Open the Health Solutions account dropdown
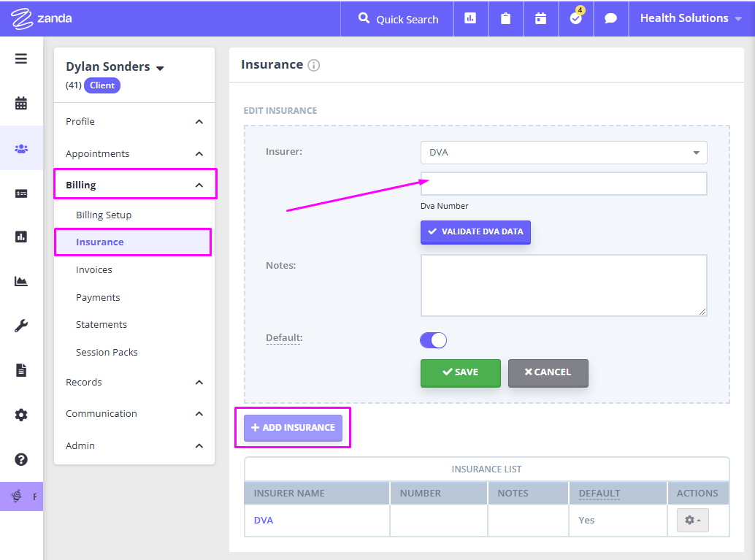The height and width of the screenshot is (560, 755). [690, 18]
